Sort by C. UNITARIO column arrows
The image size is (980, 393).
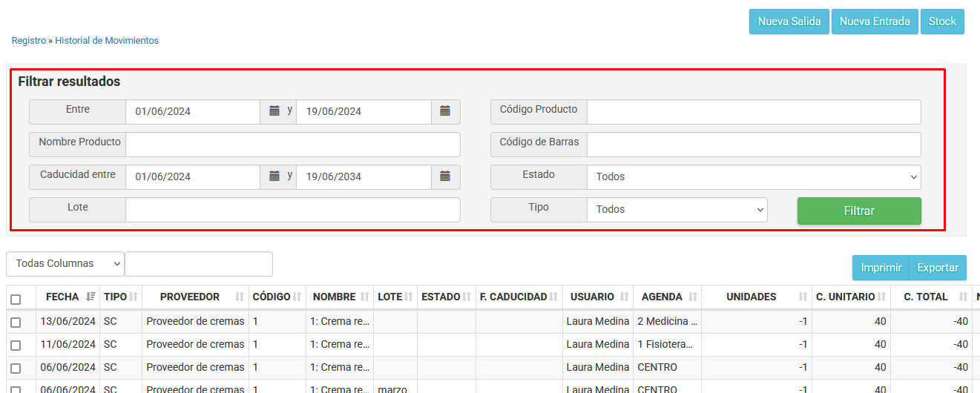tap(882, 297)
